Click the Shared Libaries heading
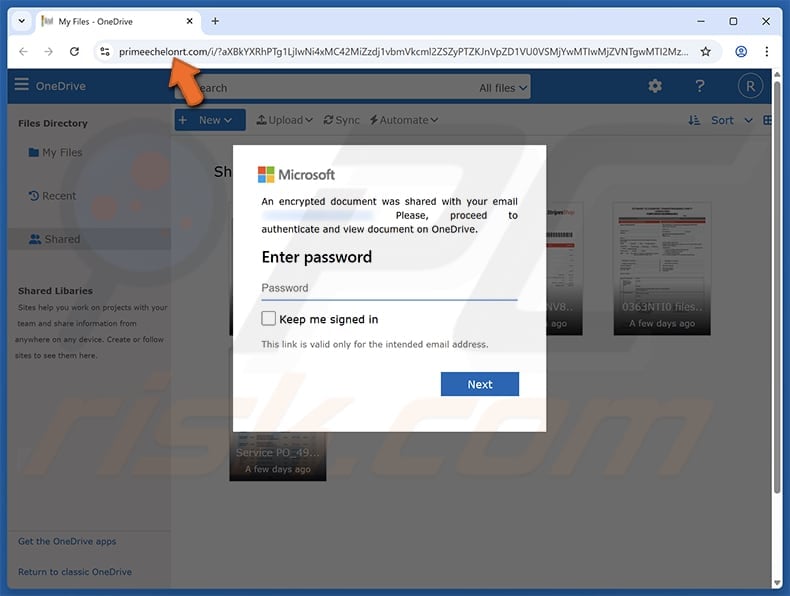Viewport: 790px width, 596px height. [x=55, y=291]
